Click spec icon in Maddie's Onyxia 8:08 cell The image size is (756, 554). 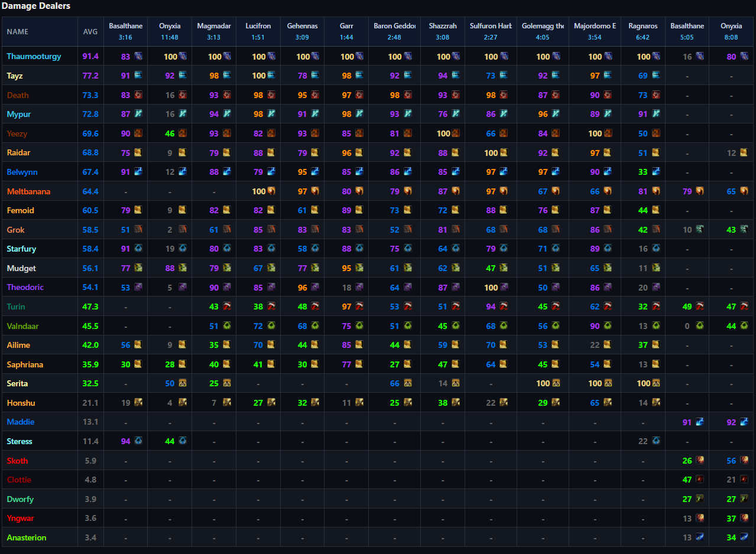pyautogui.click(x=744, y=422)
